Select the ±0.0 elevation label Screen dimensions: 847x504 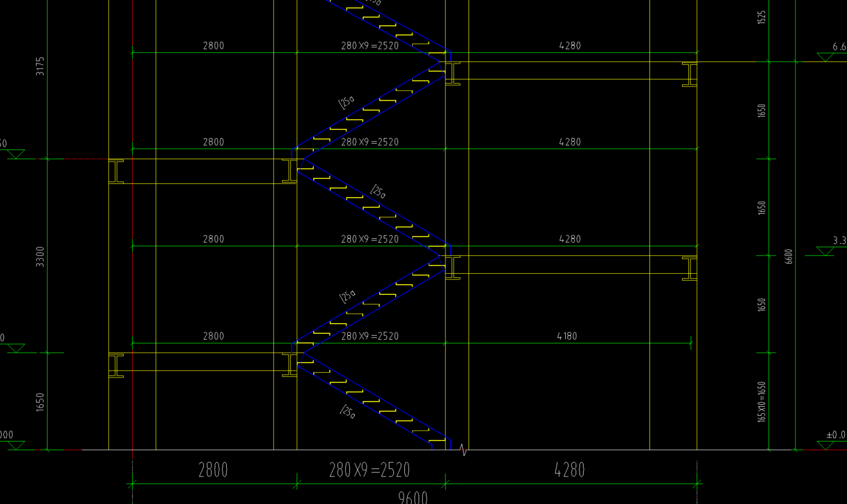point(836,435)
